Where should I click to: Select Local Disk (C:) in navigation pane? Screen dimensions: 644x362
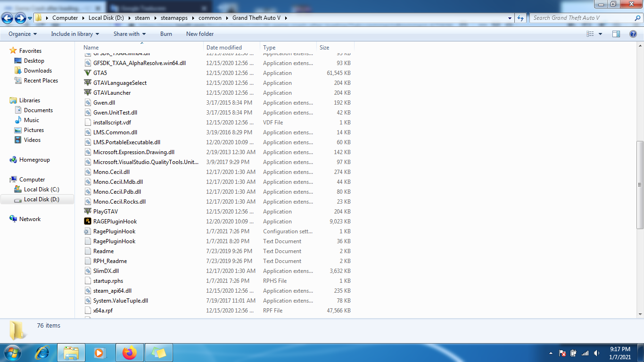click(41, 189)
